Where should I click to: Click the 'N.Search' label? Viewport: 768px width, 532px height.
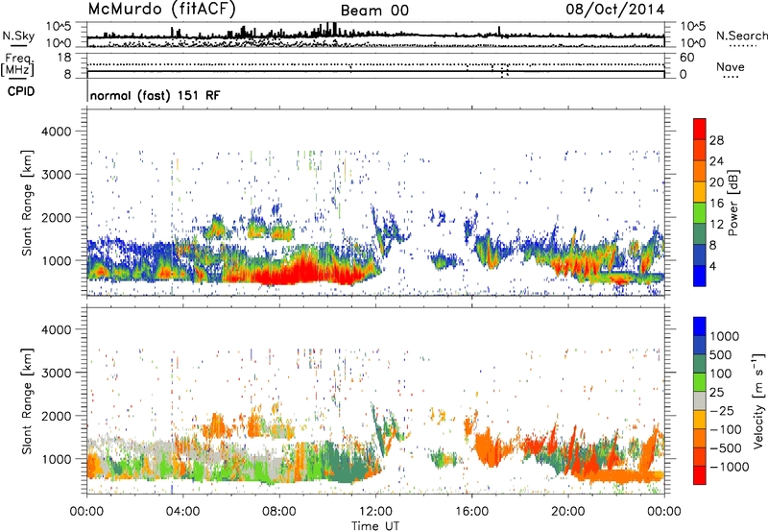click(741, 36)
